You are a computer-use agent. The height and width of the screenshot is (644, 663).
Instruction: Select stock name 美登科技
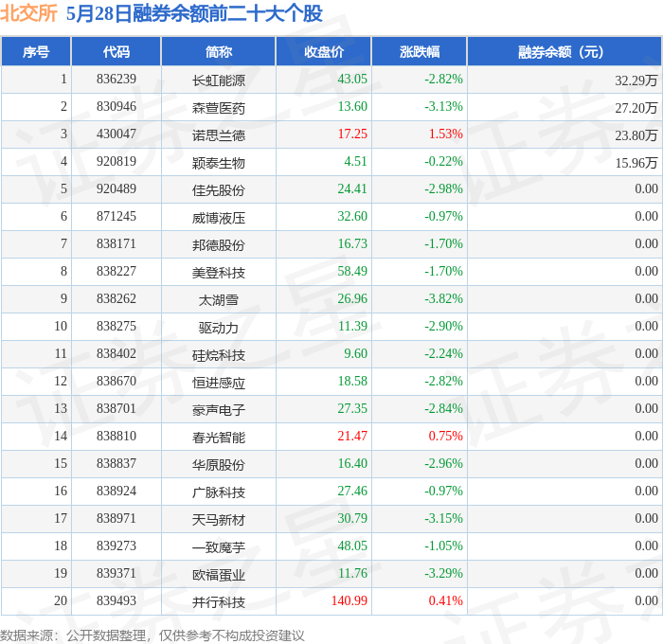pyautogui.click(x=219, y=273)
